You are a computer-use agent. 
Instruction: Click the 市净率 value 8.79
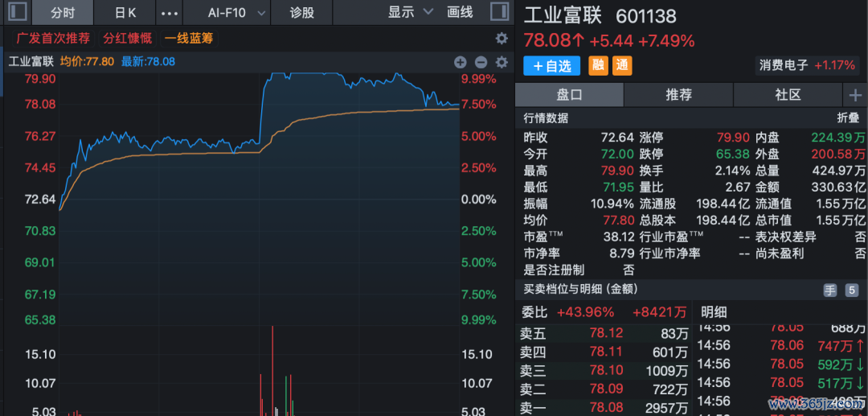tap(623, 253)
